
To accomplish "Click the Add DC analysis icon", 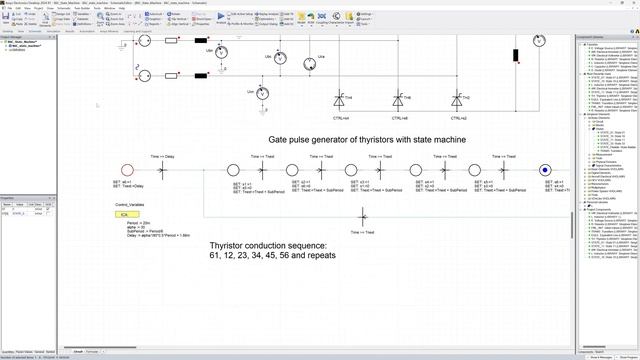I will pyautogui.click(x=288, y=24).
